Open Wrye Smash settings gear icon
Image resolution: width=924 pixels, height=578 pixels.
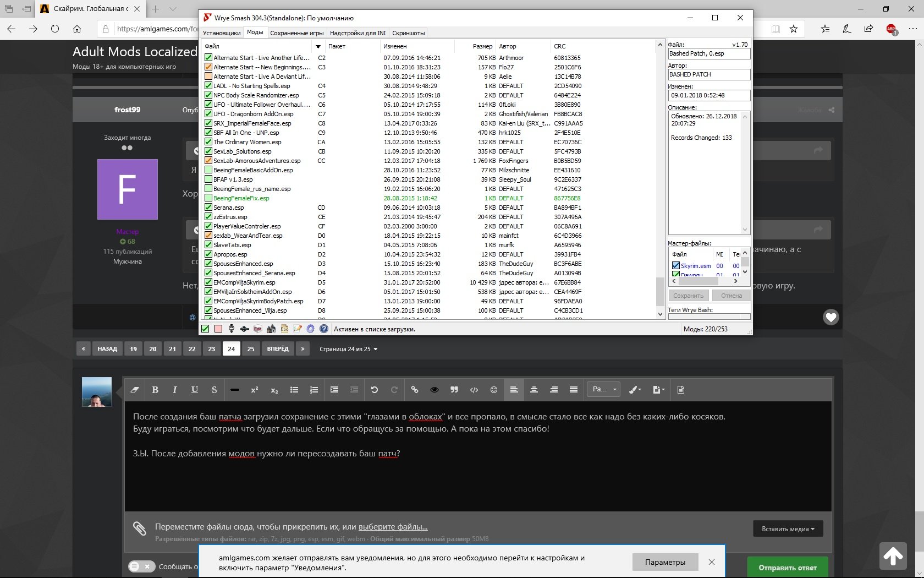click(311, 329)
